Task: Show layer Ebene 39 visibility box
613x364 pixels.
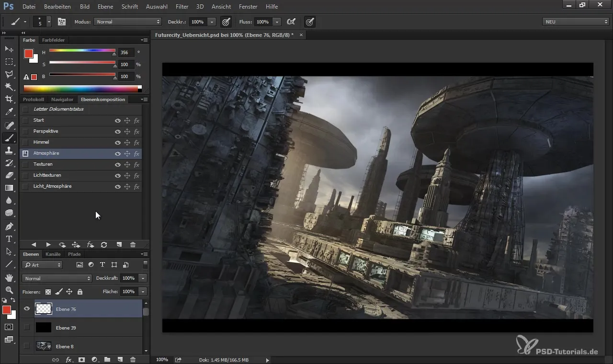Action: pos(27,328)
